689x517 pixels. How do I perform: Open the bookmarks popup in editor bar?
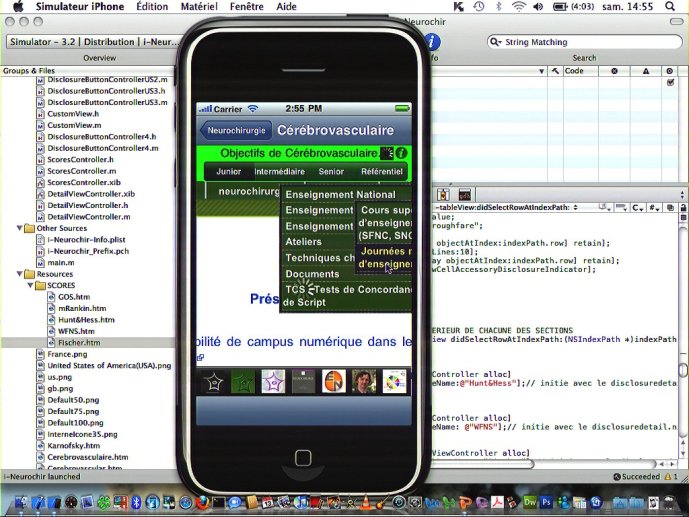pyautogui.click(x=605, y=207)
